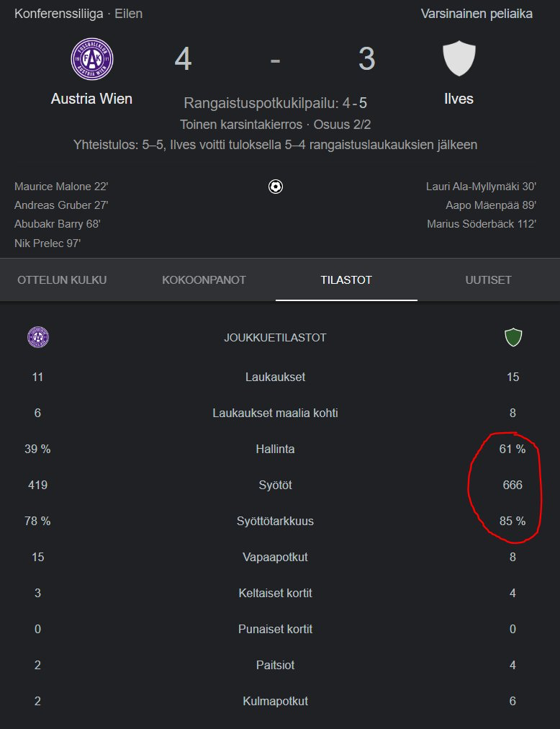Screen dimensions: 560x729
Task: Open the Uutiset tab
Action: [x=488, y=279]
